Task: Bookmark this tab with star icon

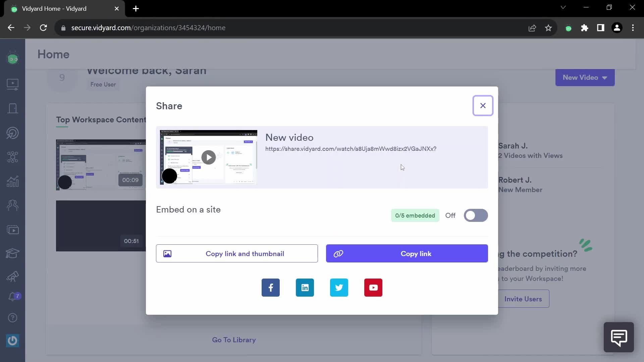Action: [548, 28]
